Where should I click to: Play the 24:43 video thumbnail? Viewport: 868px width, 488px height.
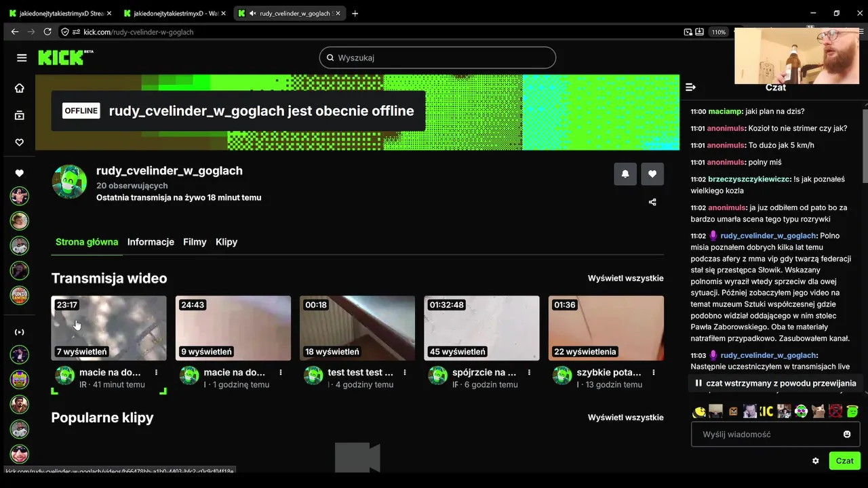(x=233, y=328)
